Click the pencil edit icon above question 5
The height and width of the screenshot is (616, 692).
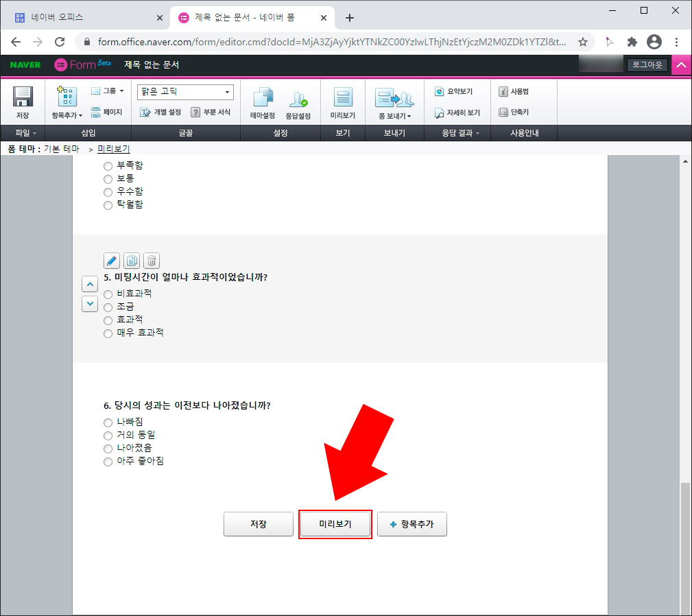coord(111,260)
